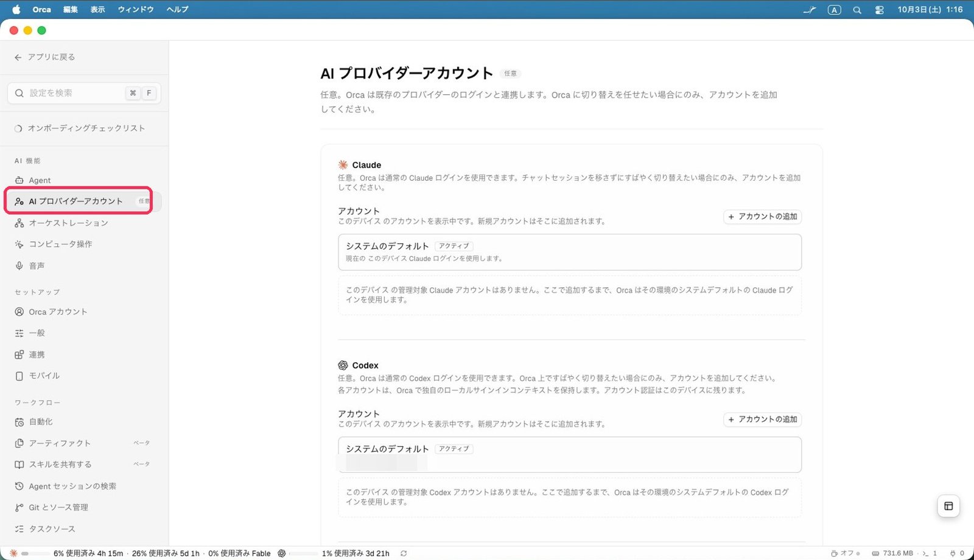Open the 表示 menu
Viewport: 974px width, 560px height.
tap(97, 9)
